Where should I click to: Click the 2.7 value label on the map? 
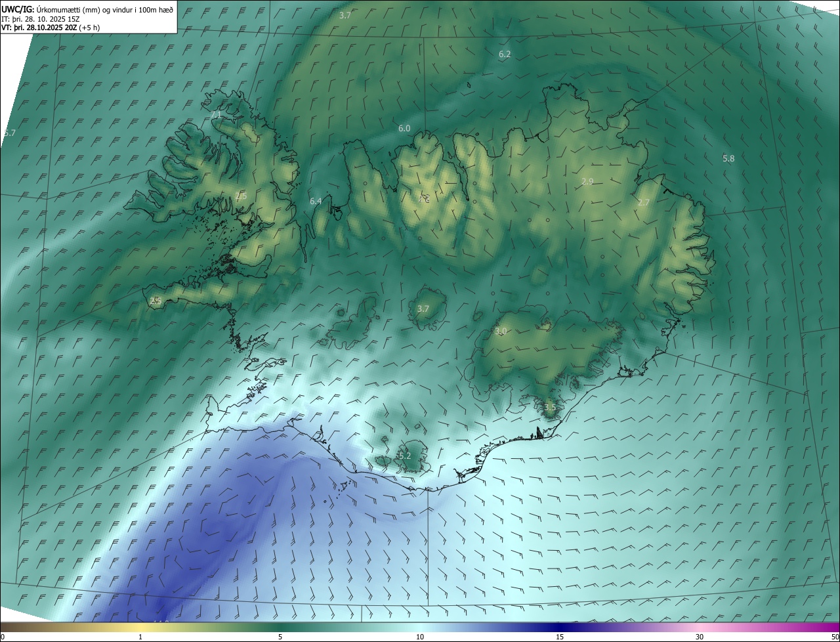pyautogui.click(x=644, y=203)
